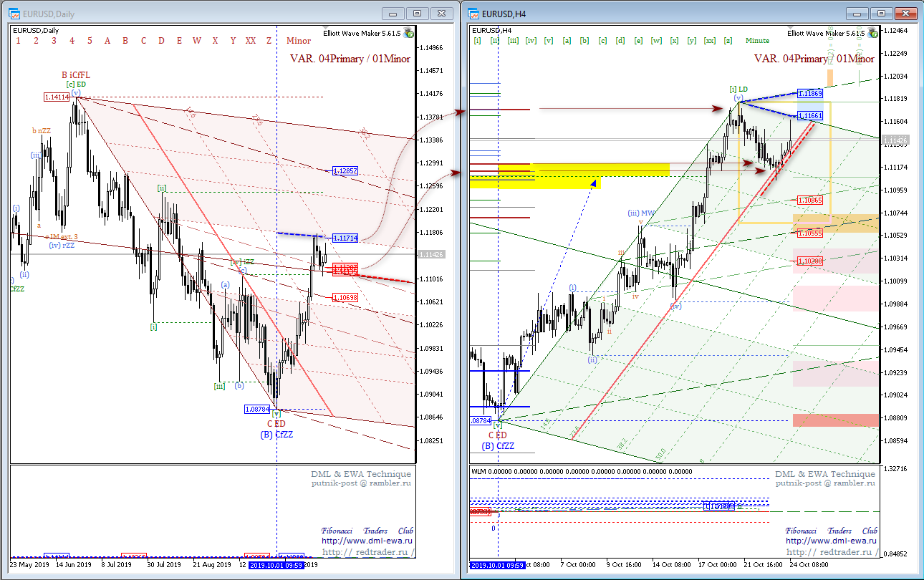Open redtrader.ru link in Daily chart

(x=368, y=552)
